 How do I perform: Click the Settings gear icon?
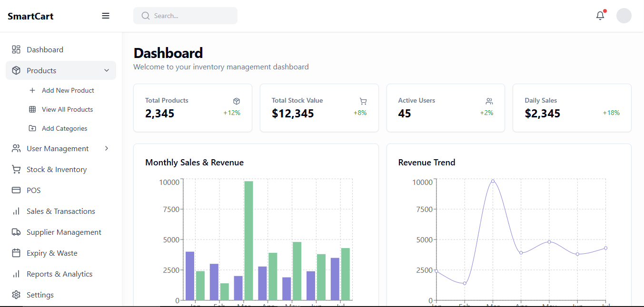16,295
